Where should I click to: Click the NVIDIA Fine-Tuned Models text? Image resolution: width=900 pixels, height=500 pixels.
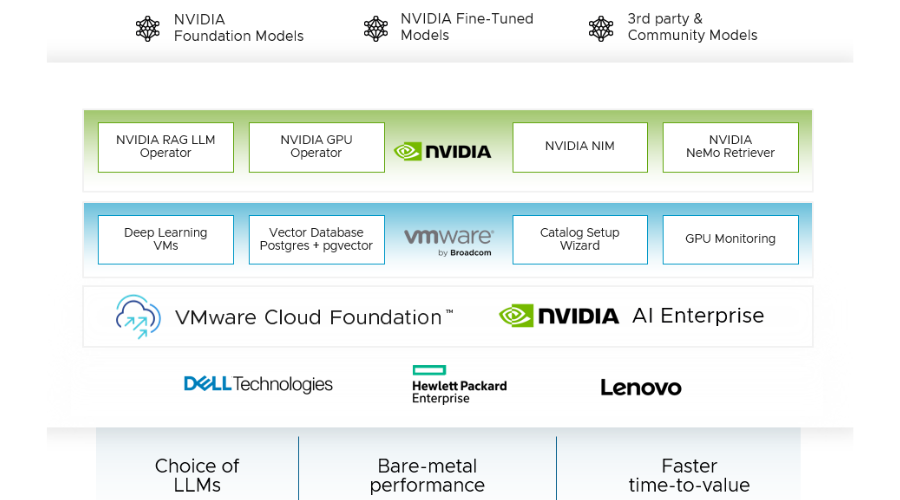coord(467,27)
